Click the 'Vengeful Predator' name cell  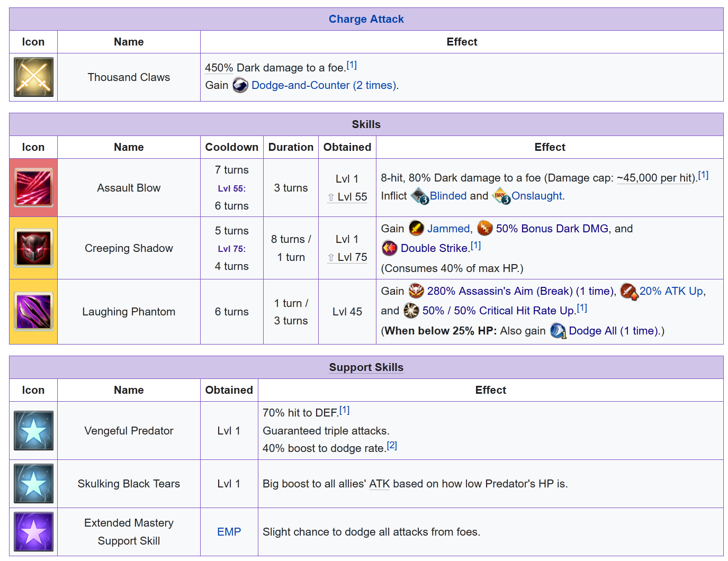tap(129, 431)
